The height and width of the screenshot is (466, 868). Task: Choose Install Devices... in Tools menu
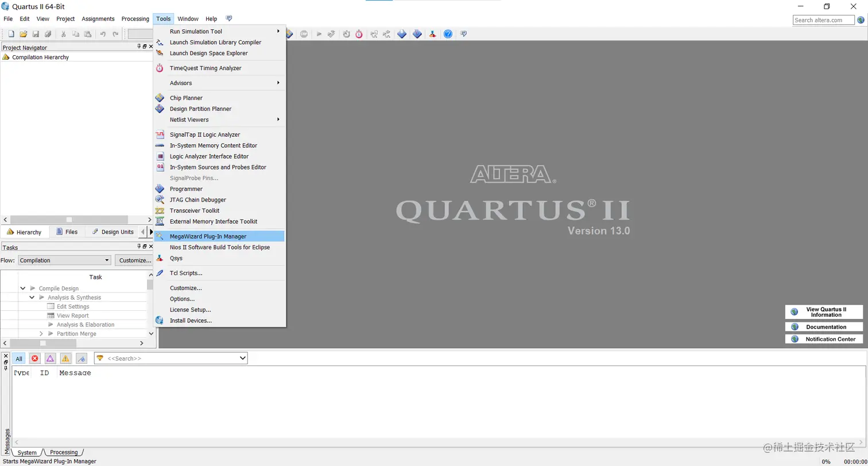(x=219, y=321)
